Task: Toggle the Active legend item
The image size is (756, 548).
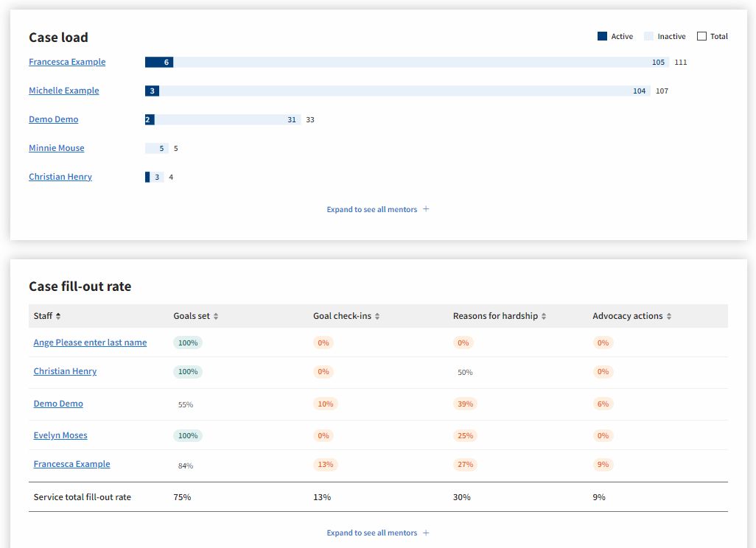Action: pos(615,36)
